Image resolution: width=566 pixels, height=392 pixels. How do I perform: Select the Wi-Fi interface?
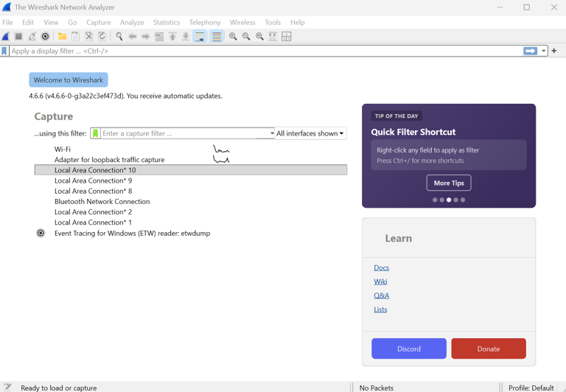(191, 149)
